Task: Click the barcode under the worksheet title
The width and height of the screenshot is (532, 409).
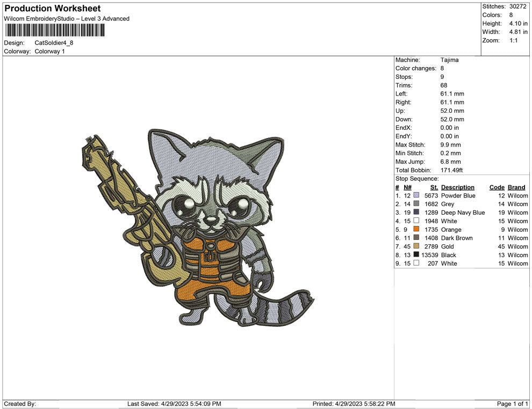Action: [55, 30]
